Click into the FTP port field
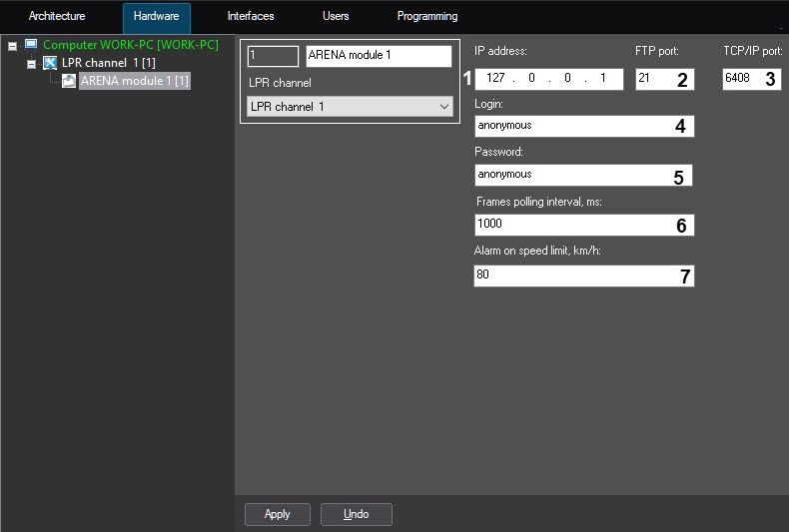This screenshot has width=789, height=532. pyautogui.click(x=654, y=79)
